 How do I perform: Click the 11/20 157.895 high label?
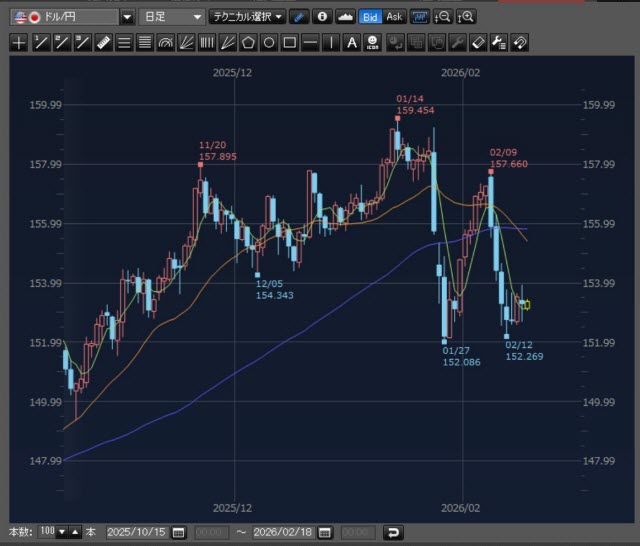218,151
